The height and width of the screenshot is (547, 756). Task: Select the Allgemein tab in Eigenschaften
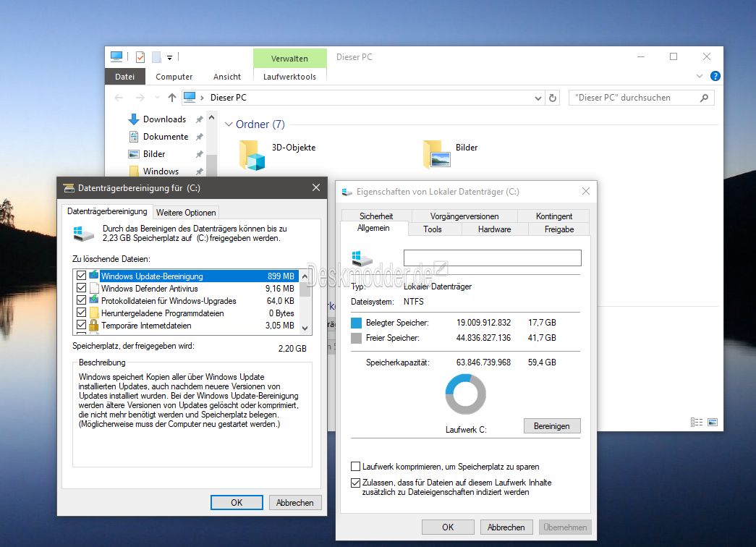(374, 228)
